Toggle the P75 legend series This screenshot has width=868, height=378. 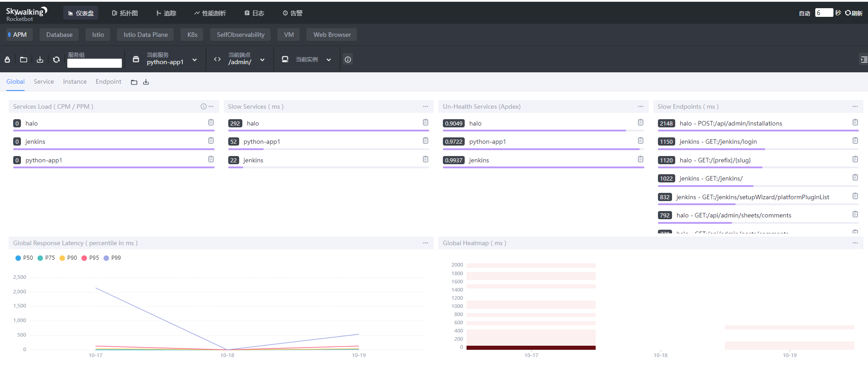pyautogui.click(x=46, y=258)
